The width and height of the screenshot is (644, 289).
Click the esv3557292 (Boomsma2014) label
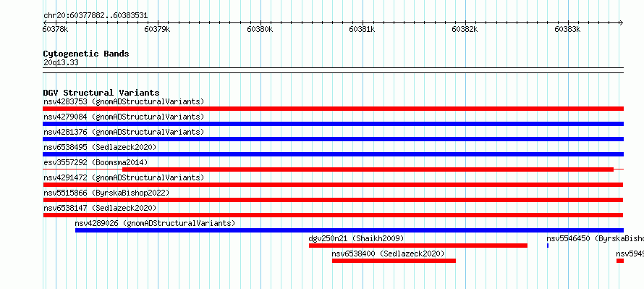[x=96, y=162]
